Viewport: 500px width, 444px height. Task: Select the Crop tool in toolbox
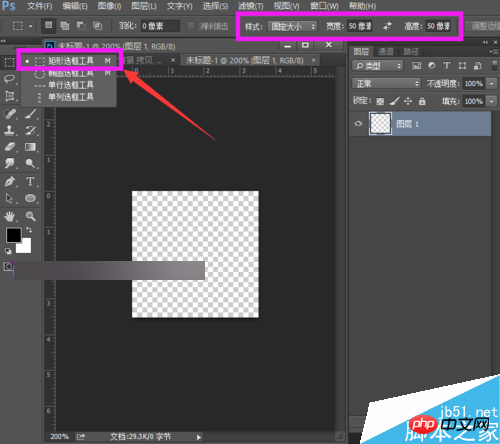(10, 96)
